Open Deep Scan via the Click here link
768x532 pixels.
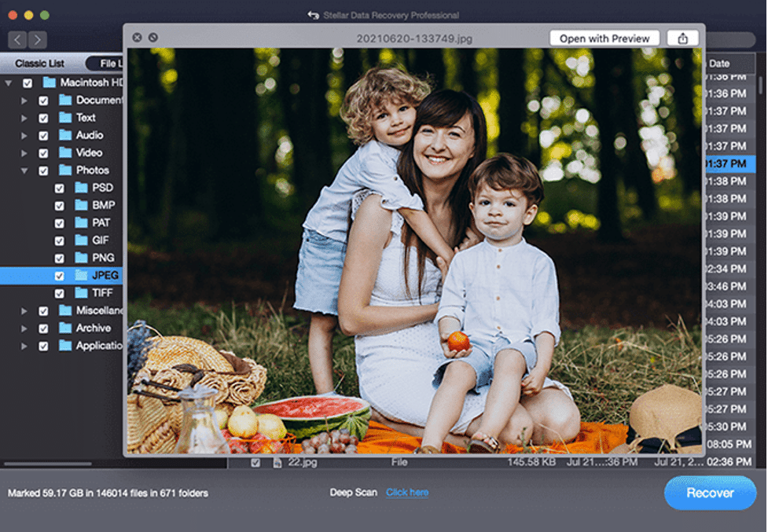406,492
